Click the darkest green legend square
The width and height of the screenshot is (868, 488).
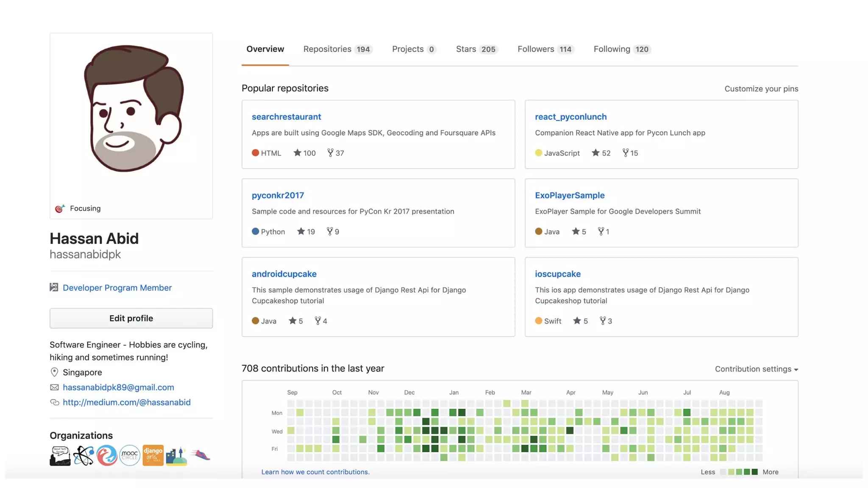pos(754,472)
